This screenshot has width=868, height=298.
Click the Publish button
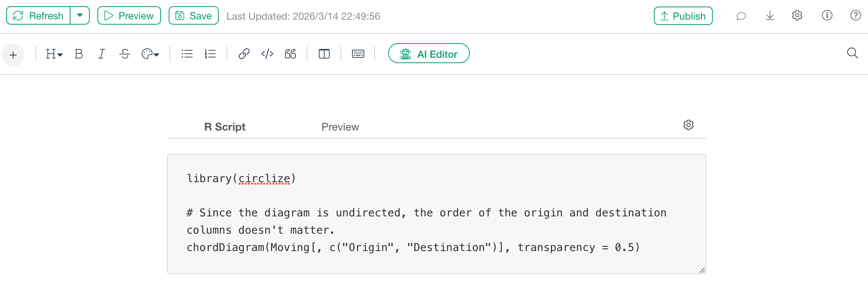tap(683, 16)
